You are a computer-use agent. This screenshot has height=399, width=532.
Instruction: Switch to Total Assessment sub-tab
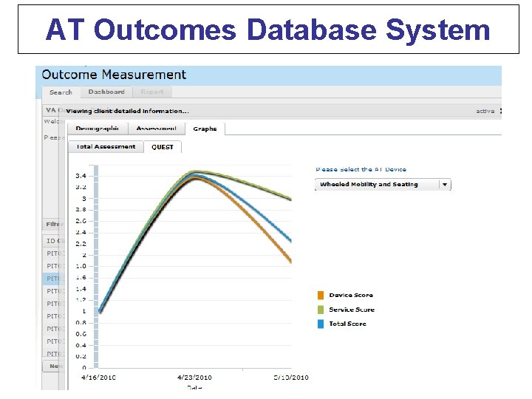106,146
